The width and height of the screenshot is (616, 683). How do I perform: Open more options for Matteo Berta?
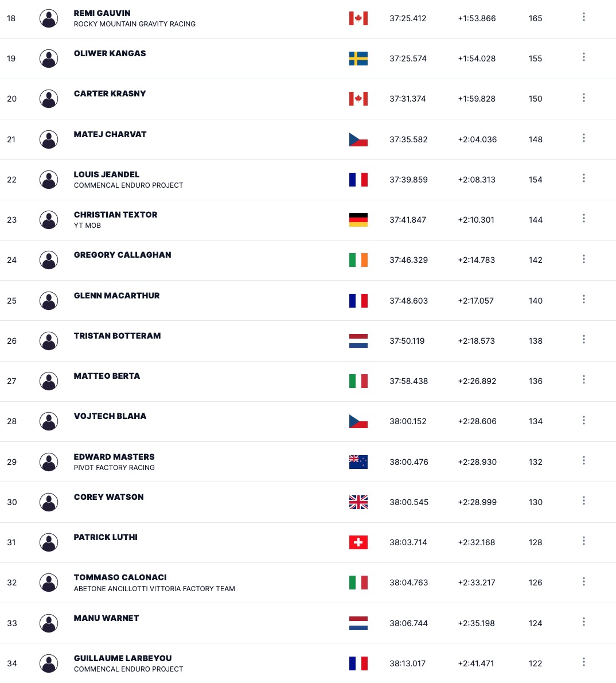pos(584,380)
